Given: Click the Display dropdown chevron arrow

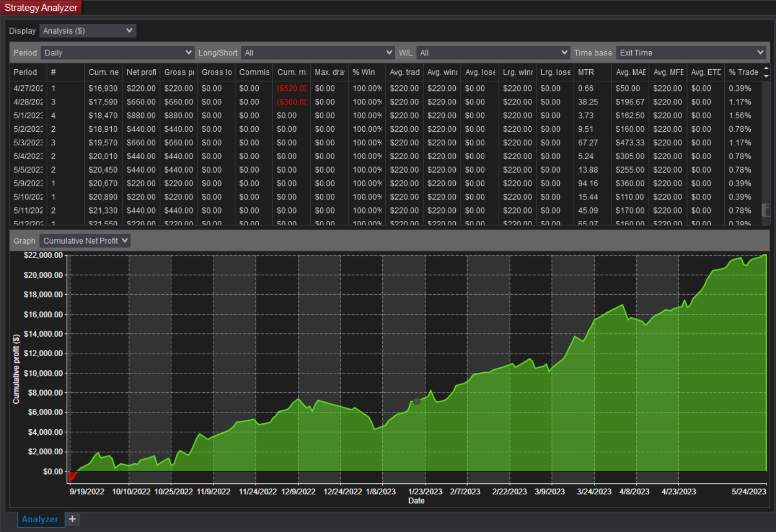Looking at the screenshot, I should point(129,31).
